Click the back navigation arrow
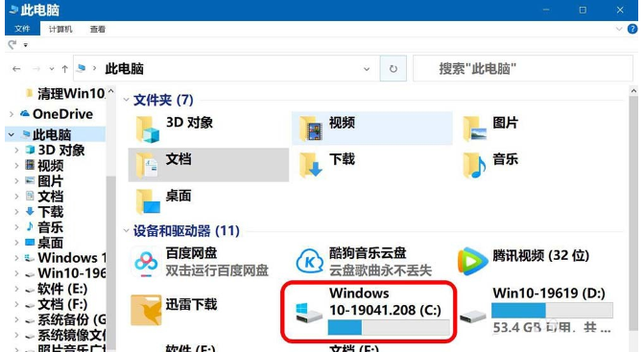 click(x=16, y=69)
